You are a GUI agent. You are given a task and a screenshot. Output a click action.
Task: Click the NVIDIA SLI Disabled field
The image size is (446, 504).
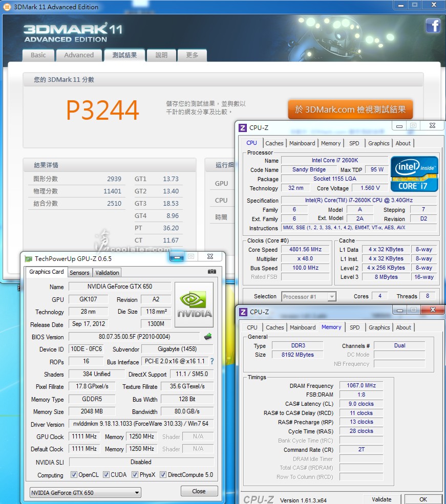pos(141,462)
